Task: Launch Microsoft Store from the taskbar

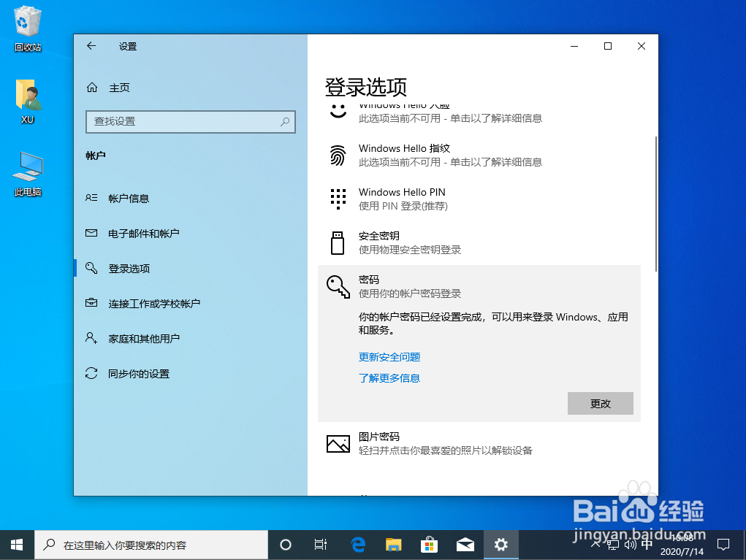Action: tap(429, 544)
